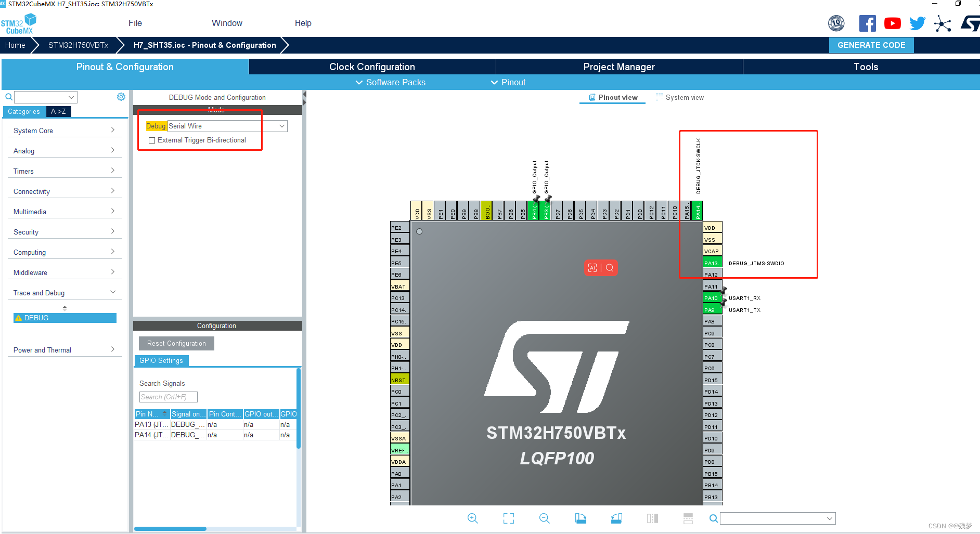Open the Software Packs dropdown
Screen dimensions: 980x534
[390, 82]
